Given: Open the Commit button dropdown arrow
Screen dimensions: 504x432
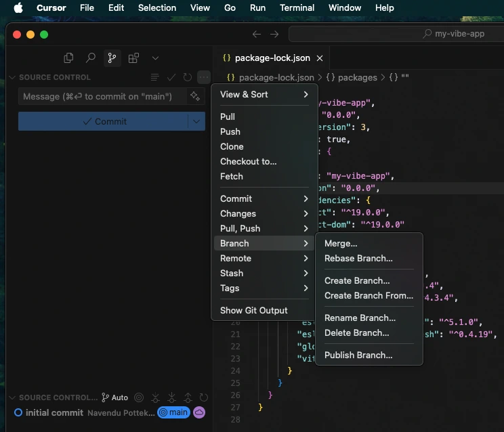Looking at the screenshot, I should [196, 121].
